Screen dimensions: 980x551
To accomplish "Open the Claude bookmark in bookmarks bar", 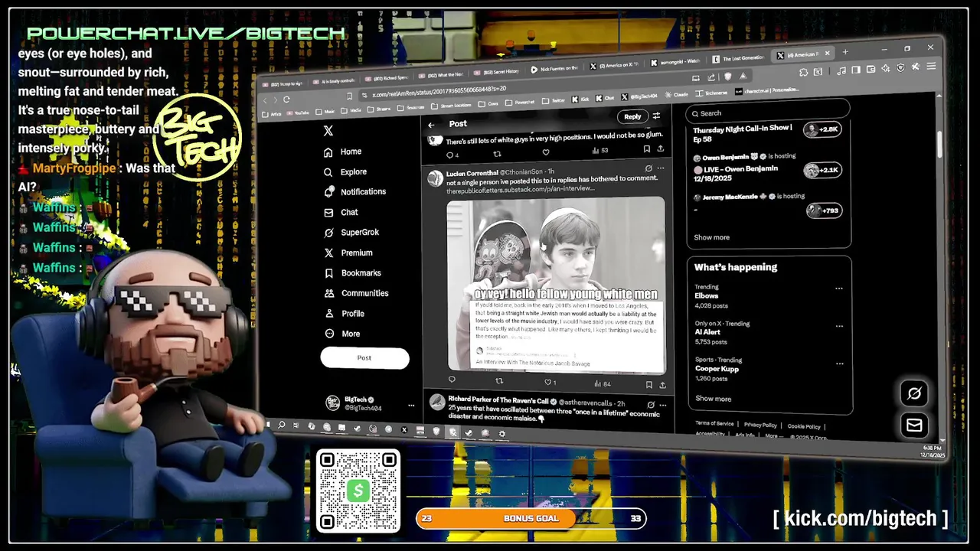I will [x=677, y=94].
